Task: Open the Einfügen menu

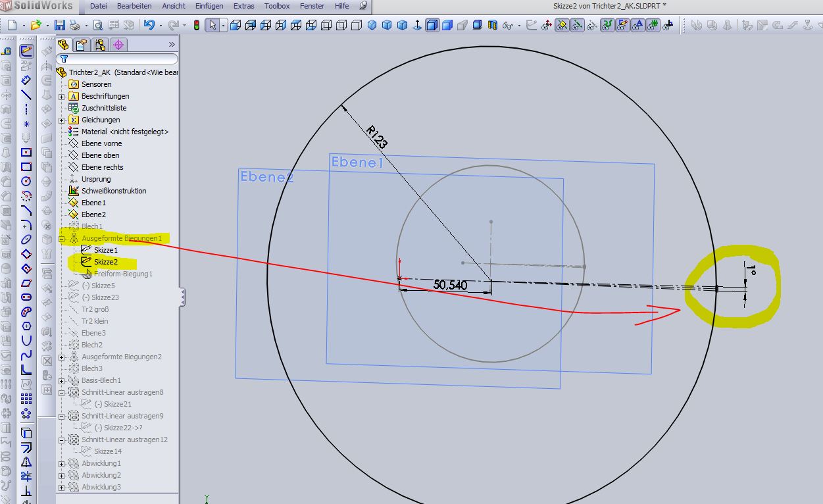Action: pos(209,6)
